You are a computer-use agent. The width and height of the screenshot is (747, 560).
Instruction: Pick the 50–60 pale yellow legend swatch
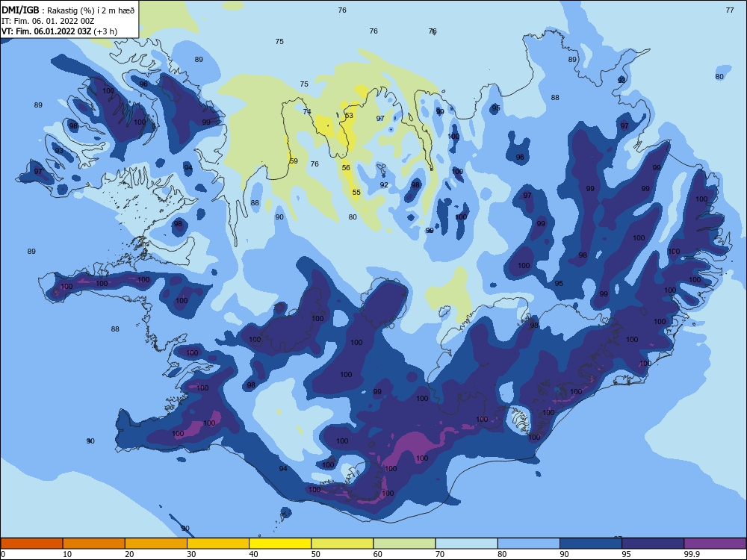click(x=342, y=544)
